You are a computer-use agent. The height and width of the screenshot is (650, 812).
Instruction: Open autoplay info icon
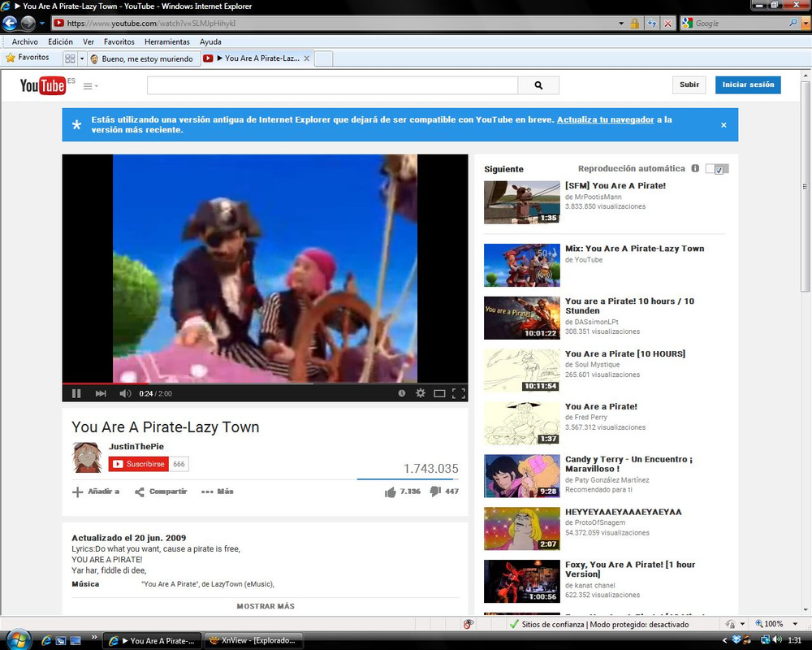coord(695,168)
